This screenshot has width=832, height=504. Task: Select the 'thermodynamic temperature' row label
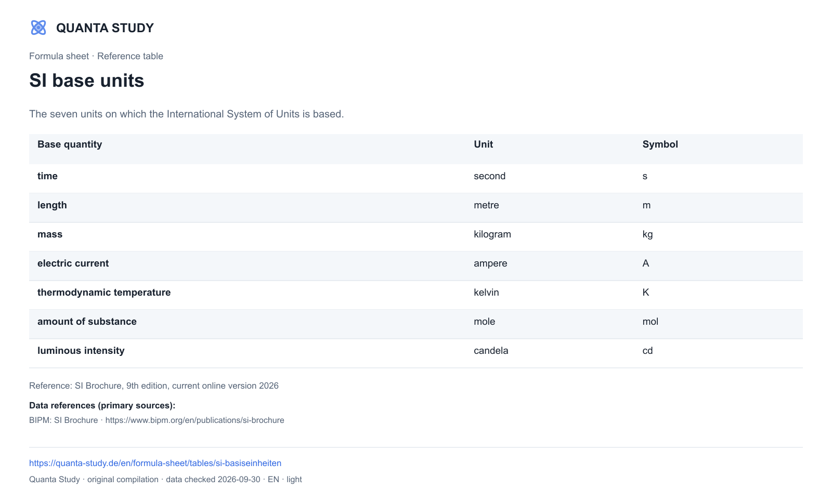tap(104, 293)
